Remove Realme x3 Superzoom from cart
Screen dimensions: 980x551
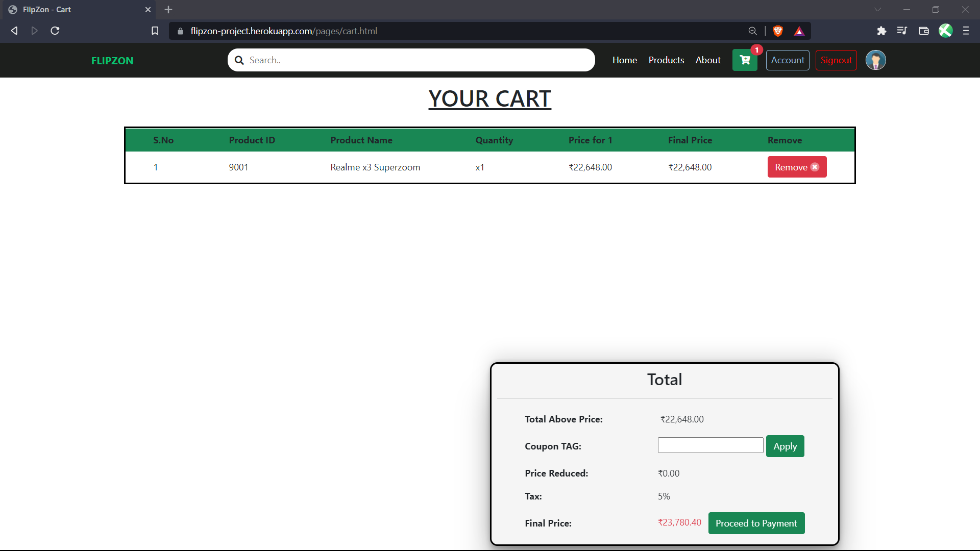pyautogui.click(x=797, y=167)
